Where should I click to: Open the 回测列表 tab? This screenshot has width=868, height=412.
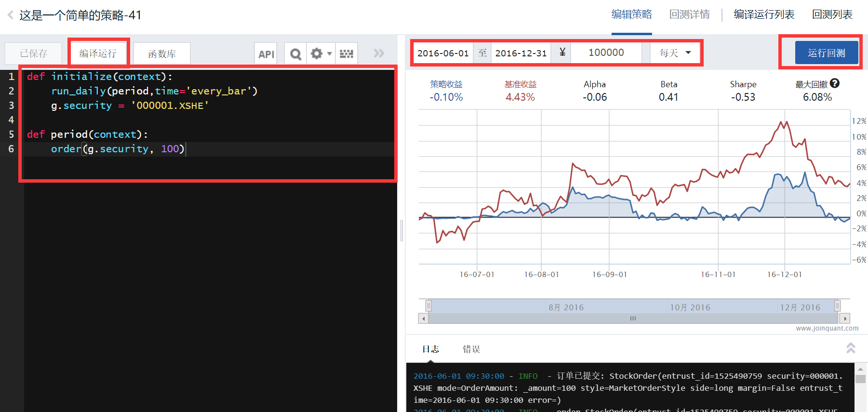pyautogui.click(x=832, y=14)
